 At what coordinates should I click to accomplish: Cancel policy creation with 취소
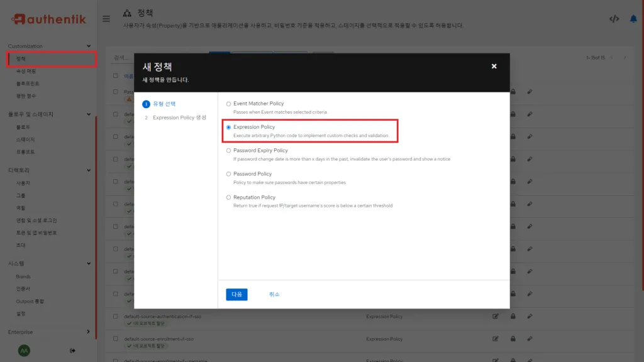tap(274, 294)
